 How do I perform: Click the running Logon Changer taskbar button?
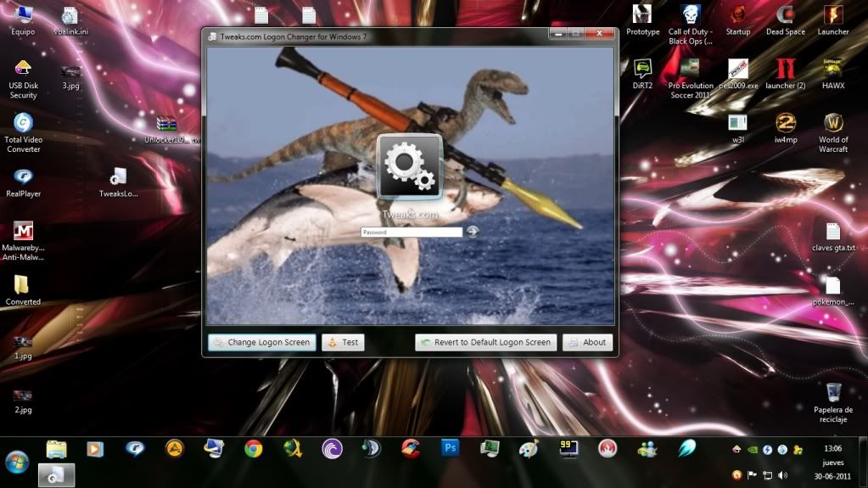pyautogui.click(x=57, y=474)
